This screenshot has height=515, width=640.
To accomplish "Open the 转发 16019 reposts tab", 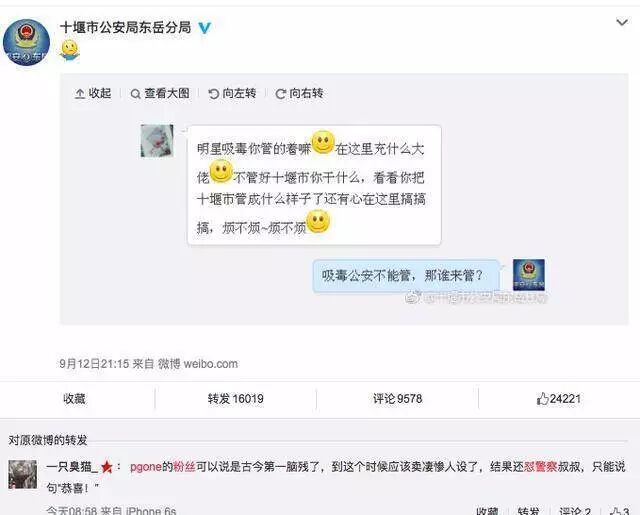I will click(x=236, y=399).
